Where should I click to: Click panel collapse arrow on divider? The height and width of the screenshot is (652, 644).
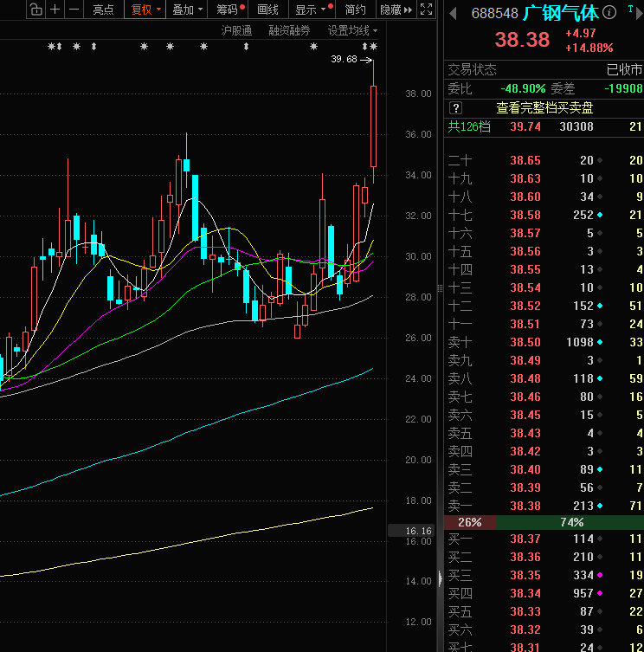[x=440, y=578]
